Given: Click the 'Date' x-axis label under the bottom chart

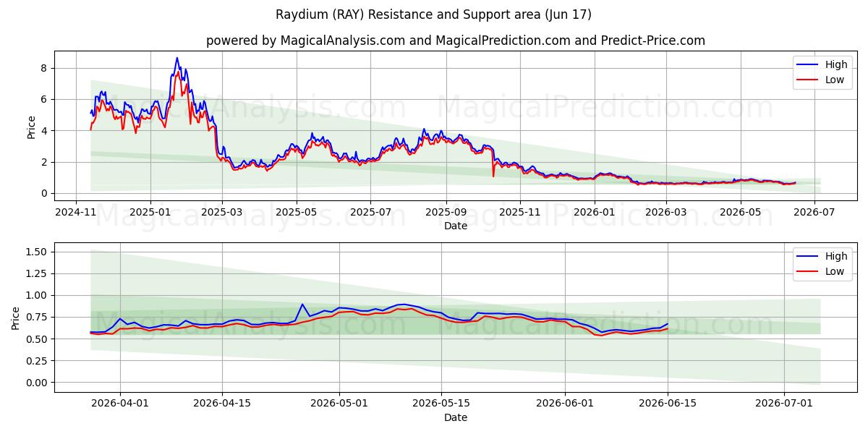Looking at the screenshot, I should 456,417.
